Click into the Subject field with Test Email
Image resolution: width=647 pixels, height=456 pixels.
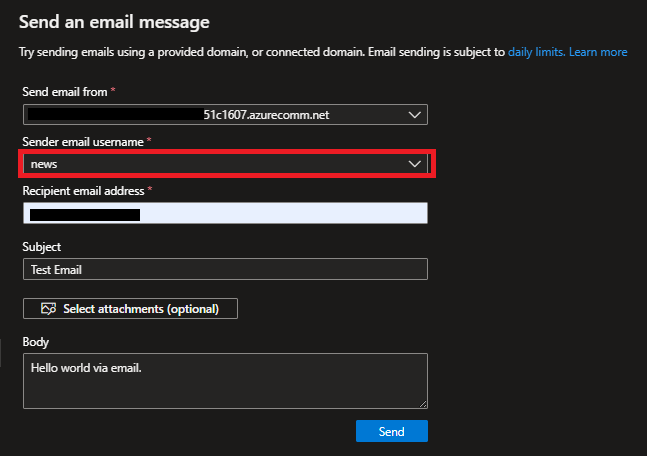(225, 269)
